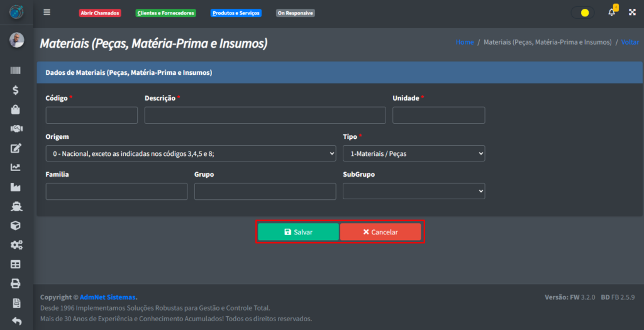Click the handshake icon in the sidebar

point(16,129)
